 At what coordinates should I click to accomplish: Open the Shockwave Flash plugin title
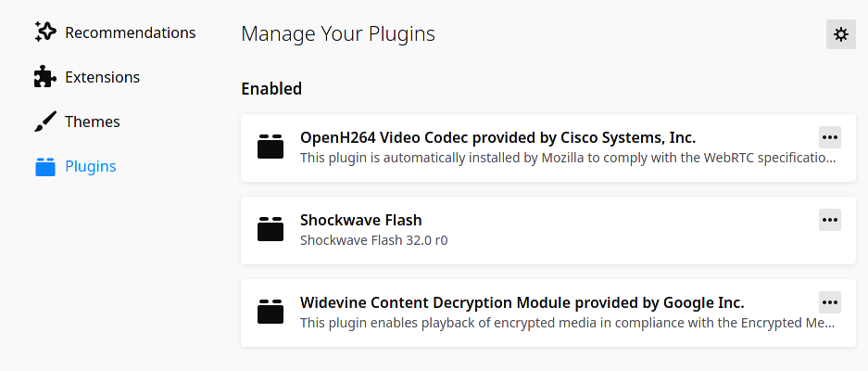point(361,220)
